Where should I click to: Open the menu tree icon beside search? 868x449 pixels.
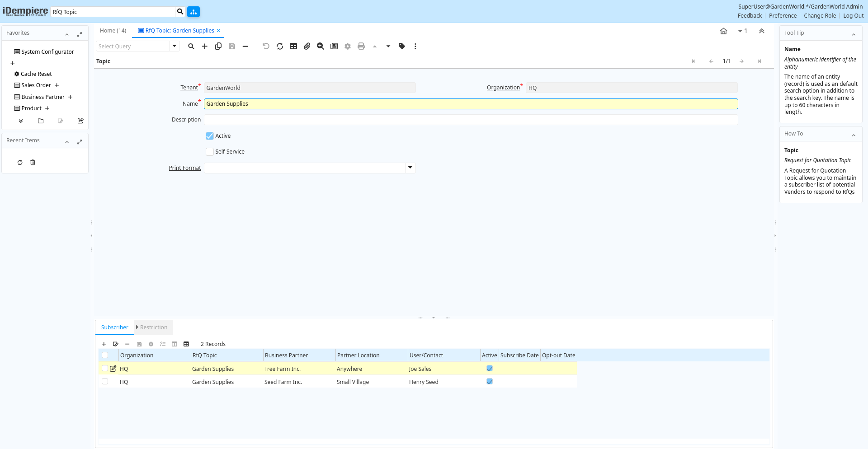point(193,12)
